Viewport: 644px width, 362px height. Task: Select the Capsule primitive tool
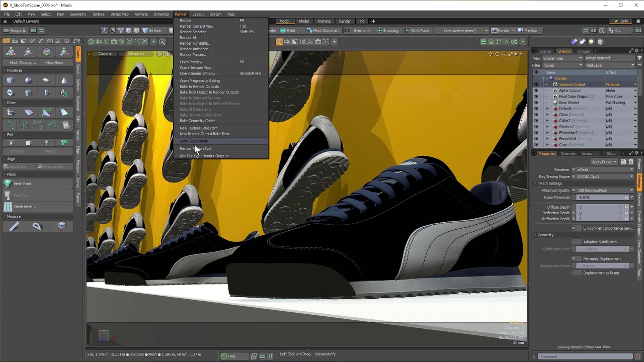tap(46, 93)
